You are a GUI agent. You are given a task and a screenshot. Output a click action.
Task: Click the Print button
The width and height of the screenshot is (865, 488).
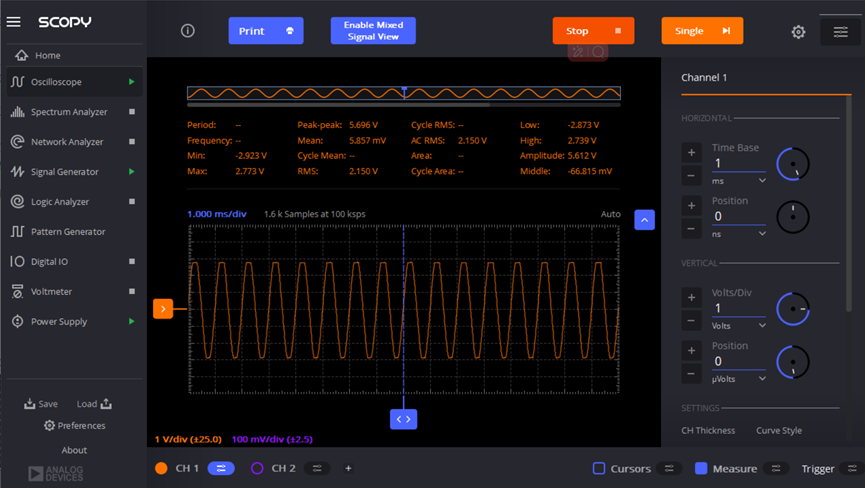pos(266,31)
